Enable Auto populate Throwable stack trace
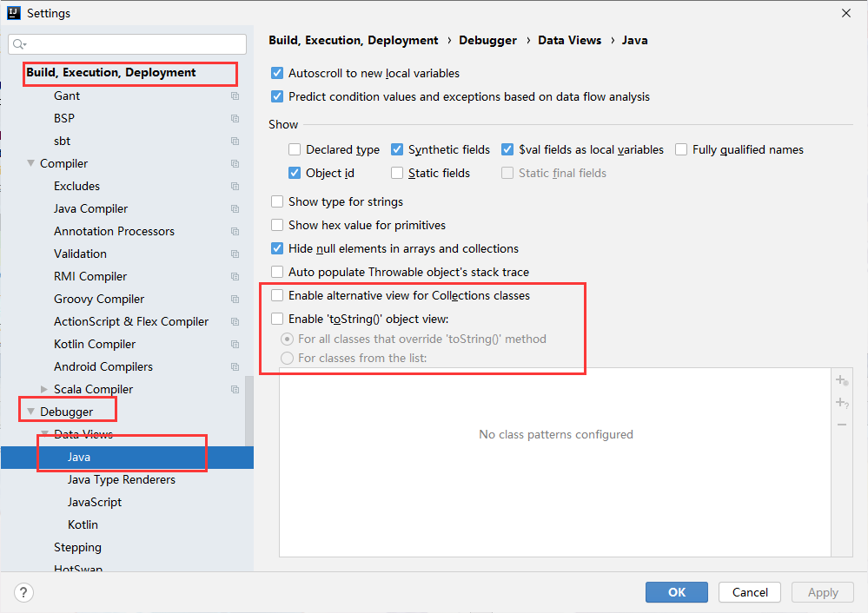Image resolution: width=868 pixels, height=613 pixels. point(277,272)
